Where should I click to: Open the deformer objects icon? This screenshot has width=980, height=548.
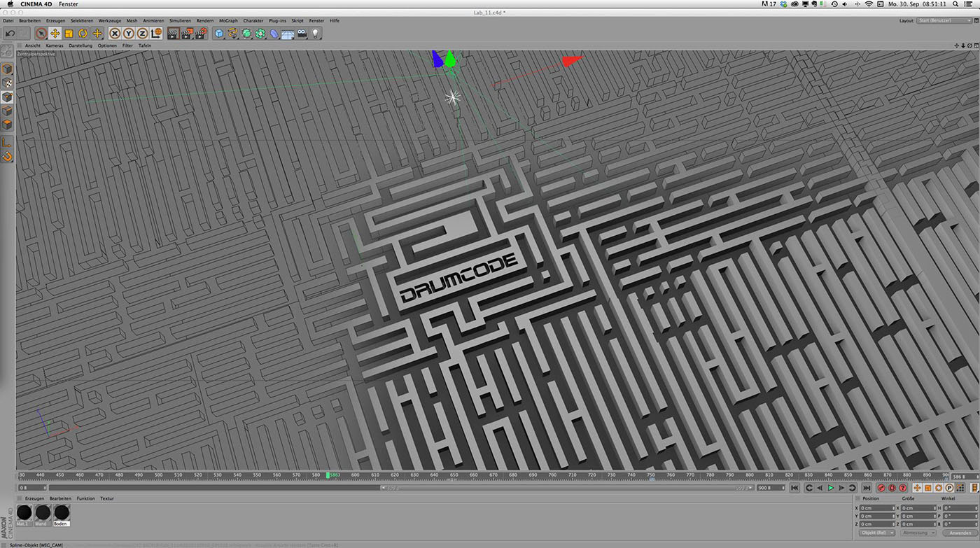click(274, 33)
